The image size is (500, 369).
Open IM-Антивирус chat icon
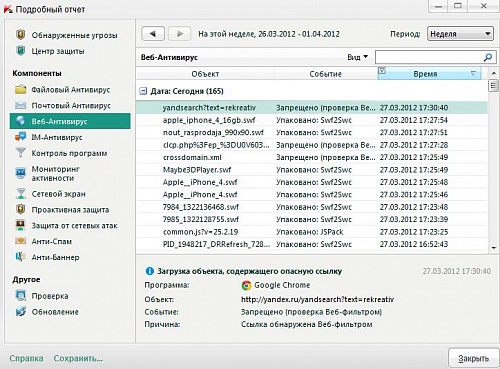click(21, 137)
